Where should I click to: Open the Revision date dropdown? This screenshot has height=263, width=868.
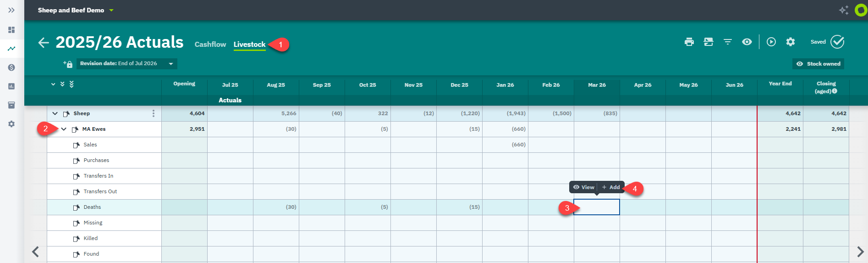[126, 63]
